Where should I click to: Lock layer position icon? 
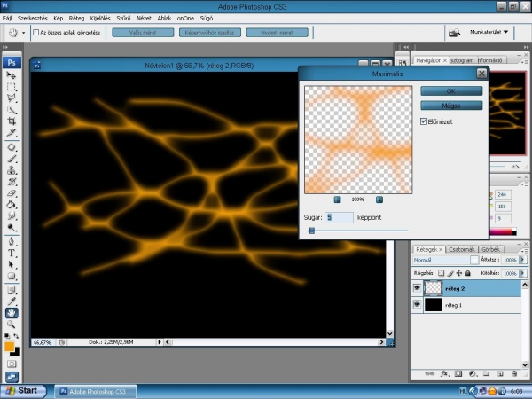click(459, 273)
